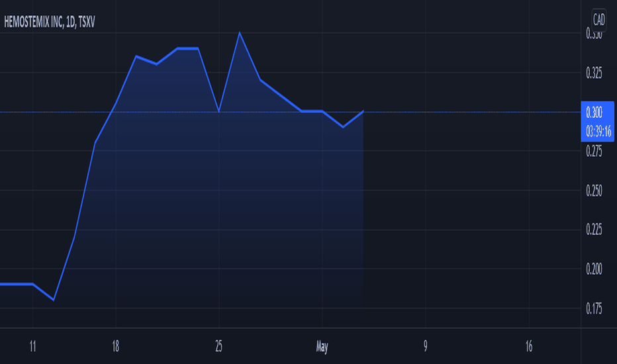Click the lowest dip of the price line

tap(54, 300)
